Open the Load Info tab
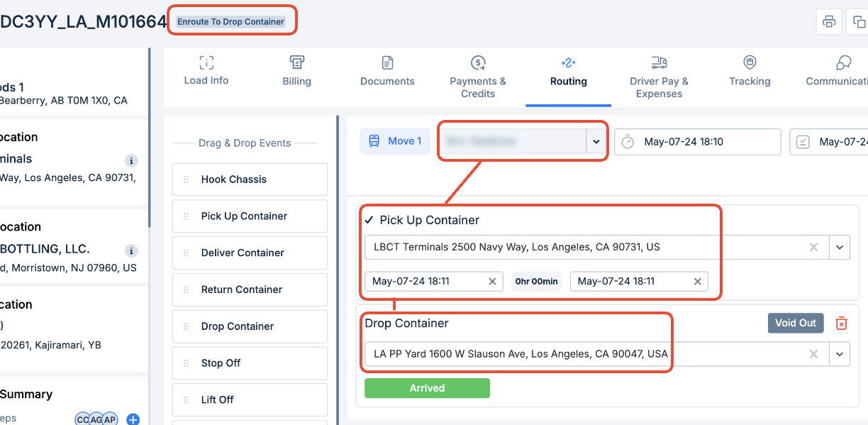This screenshot has height=425, width=868. [206, 71]
